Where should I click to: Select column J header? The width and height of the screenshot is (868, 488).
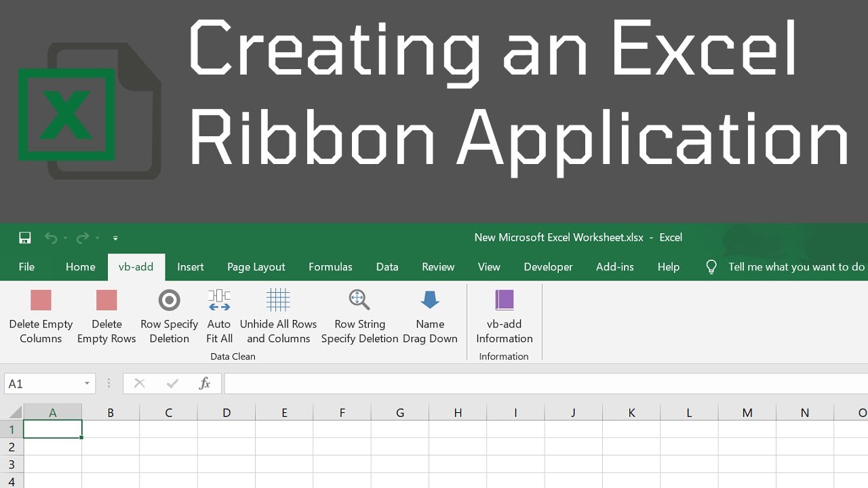pos(574,412)
